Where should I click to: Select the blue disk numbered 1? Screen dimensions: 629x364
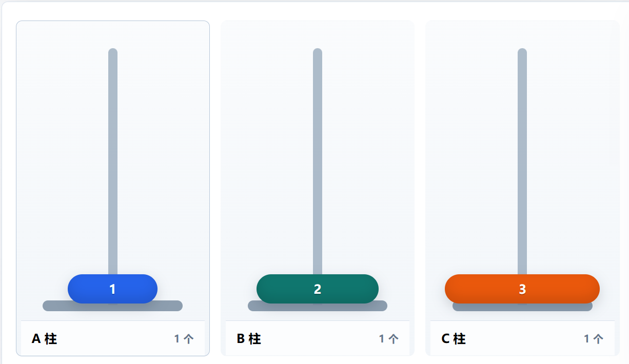tap(112, 289)
